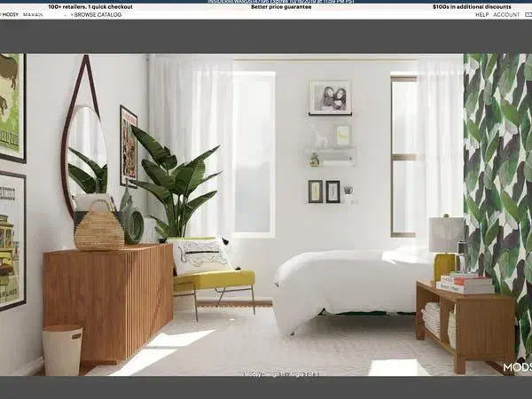Viewport: 532px width, 399px height.
Task: Click the '$100s in additional discounts' text
Action: pos(472,7)
